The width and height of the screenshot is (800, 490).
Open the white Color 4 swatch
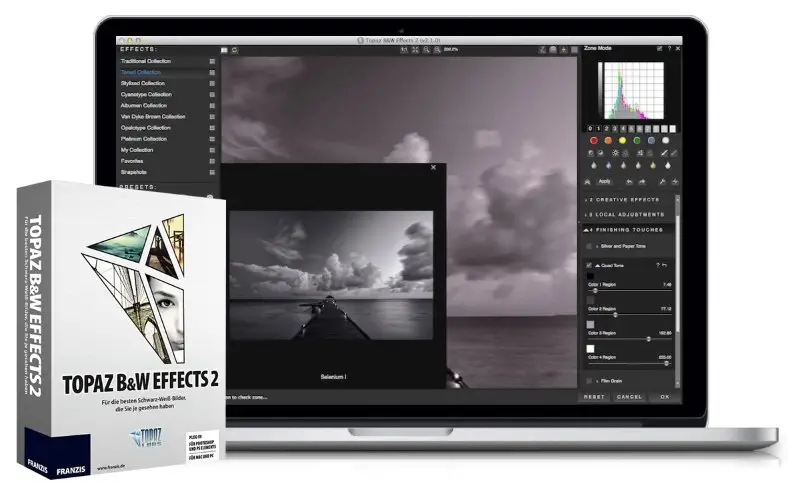[x=590, y=349]
